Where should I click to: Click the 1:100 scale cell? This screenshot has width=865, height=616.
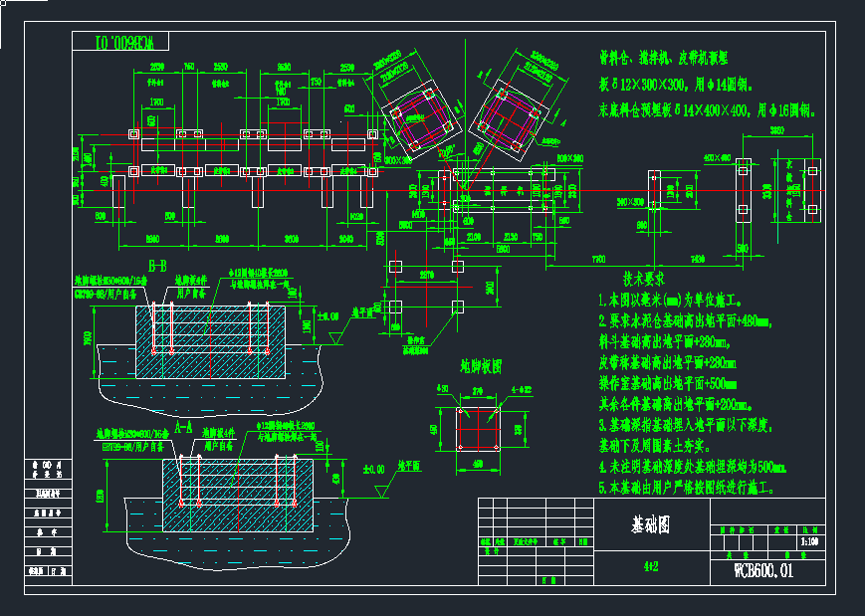tap(810, 543)
